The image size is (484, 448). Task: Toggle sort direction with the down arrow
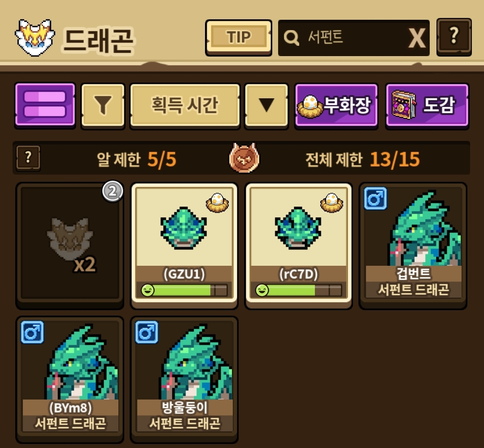pyautogui.click(x=266, y=105)
